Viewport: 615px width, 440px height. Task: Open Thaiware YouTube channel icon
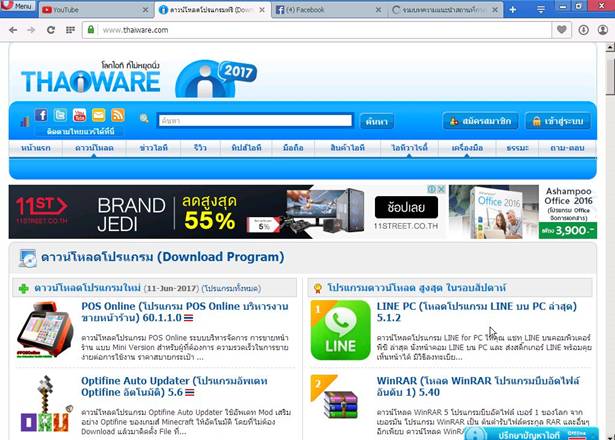pyautogui.click(x=80, y=115)
